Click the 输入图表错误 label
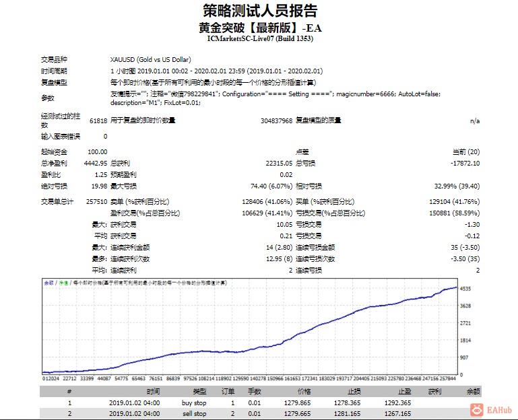Image resolution: width=518 pixels, height=420 pixels. 61,137
